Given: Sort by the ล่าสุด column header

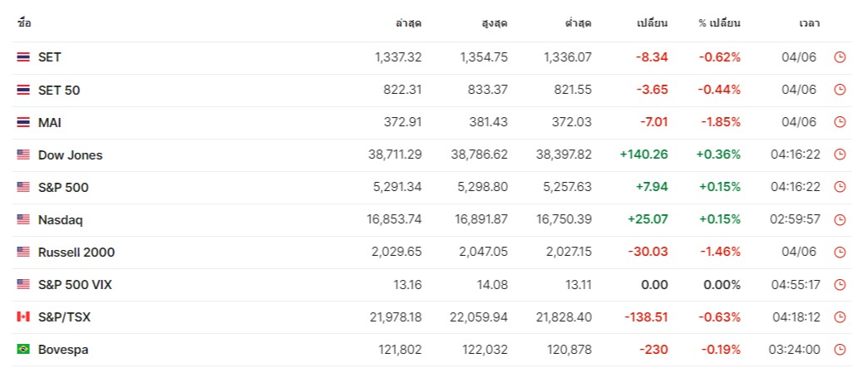Looking at the screenshot, I should (x=408, y=23).
